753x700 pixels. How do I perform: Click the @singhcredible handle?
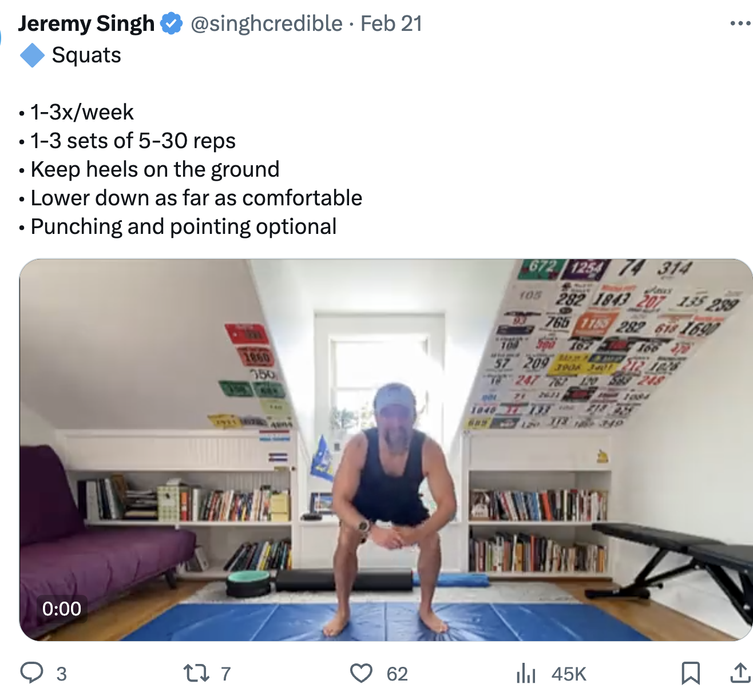click(x=266, y=24)
